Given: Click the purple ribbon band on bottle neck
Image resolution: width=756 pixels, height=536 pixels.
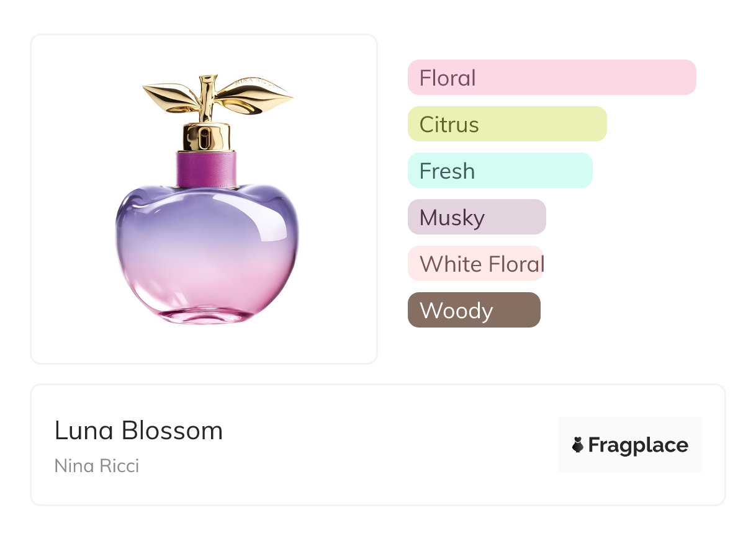Looking at the screenshot, I should [x=207, y=169].
